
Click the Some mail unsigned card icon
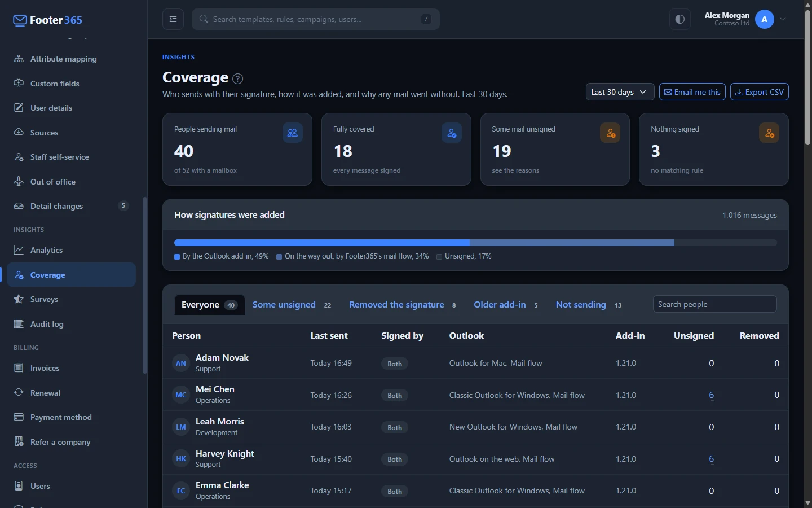[x=610, y=133]
